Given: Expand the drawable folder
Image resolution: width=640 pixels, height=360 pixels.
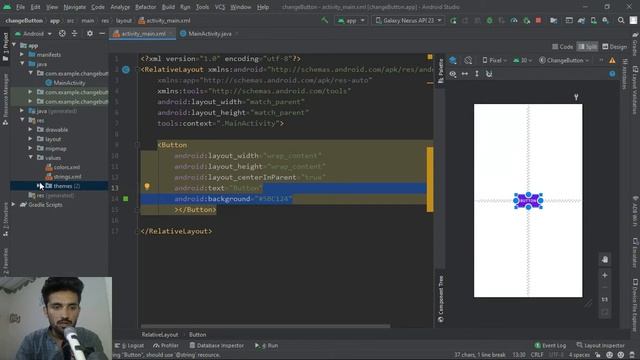Looking at the screenshot, I should (x=31, y=129).
